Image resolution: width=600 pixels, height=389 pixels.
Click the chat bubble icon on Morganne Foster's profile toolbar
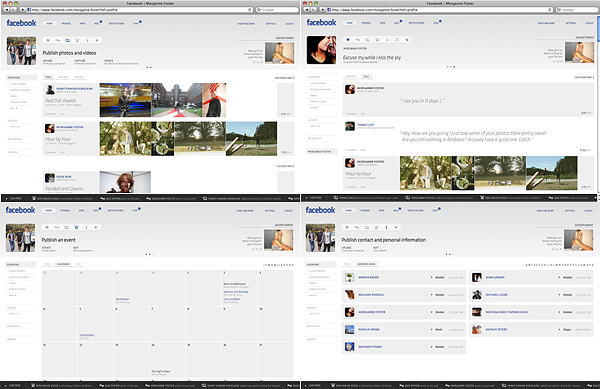point(367,39)
